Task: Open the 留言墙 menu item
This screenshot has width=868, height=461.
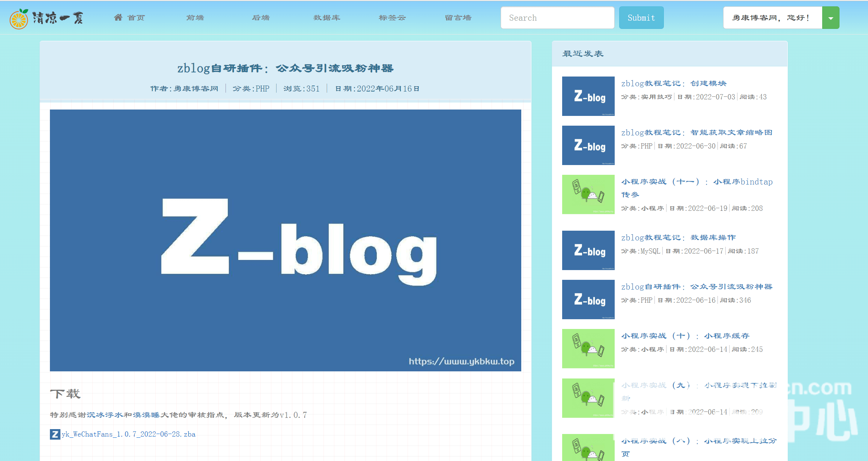Action: pos(458,18)
